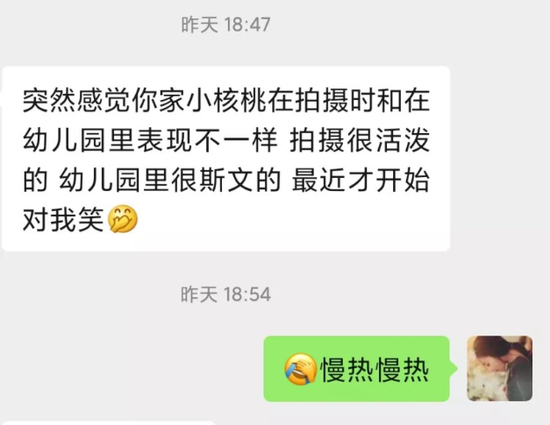Click the green bubble's pointer tail
The width and height of the screenshot is (550, 425).
tap(454, 368)
